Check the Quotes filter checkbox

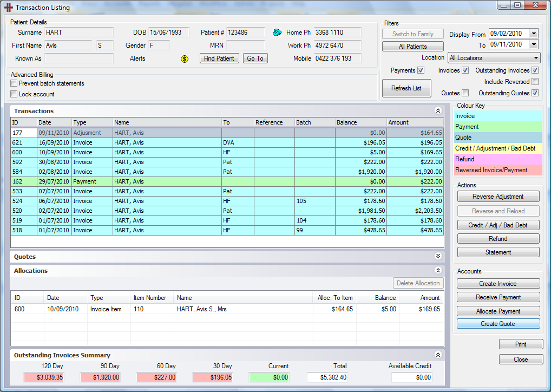coord(465,93)
